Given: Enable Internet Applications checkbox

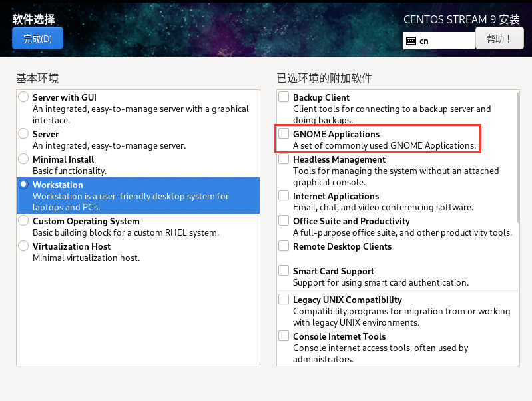Looking at the screenshot, I should click(284, 196).
